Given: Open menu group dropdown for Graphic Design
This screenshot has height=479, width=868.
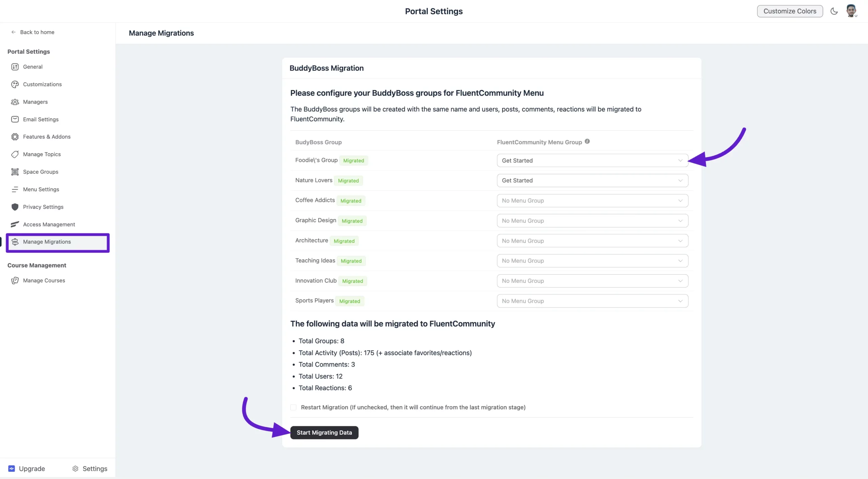Looking at the screenshot, I should (592, 221).
